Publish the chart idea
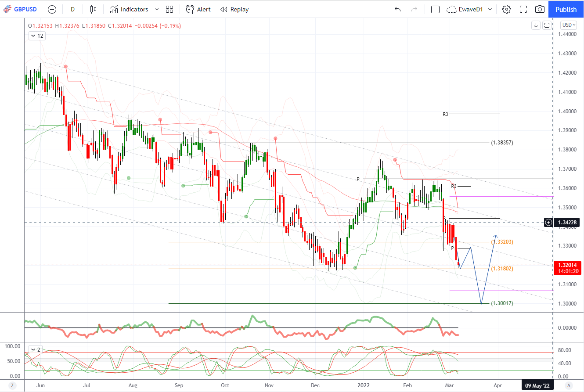The height and width of the screenshot is (392, 584). coord(566,9)
